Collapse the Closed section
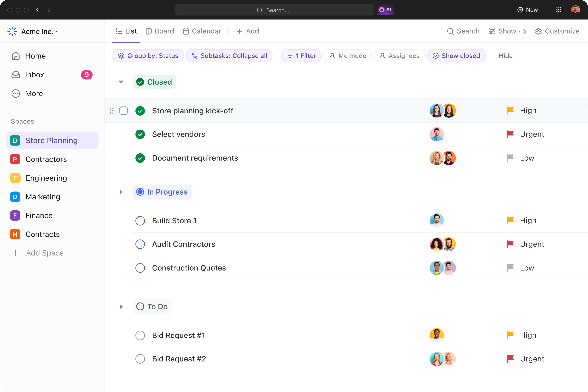Screen dimensions: 588x392 click(x=122, y=82)
